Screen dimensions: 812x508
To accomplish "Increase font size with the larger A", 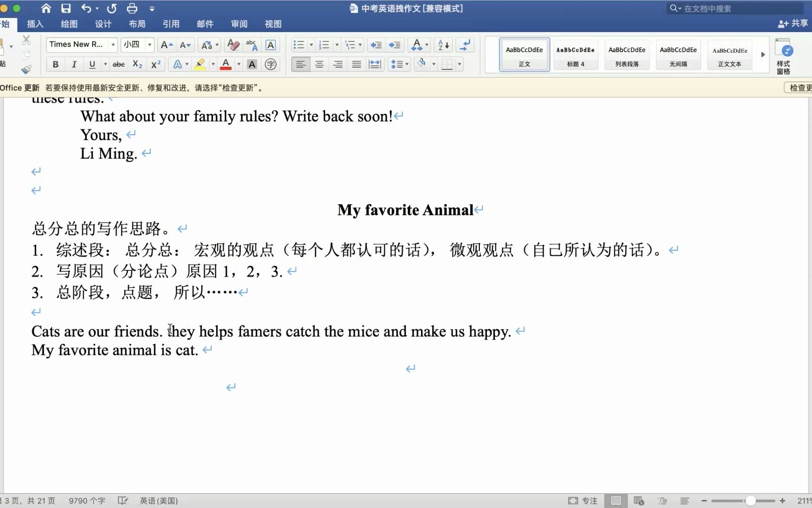I will point(166,45).
